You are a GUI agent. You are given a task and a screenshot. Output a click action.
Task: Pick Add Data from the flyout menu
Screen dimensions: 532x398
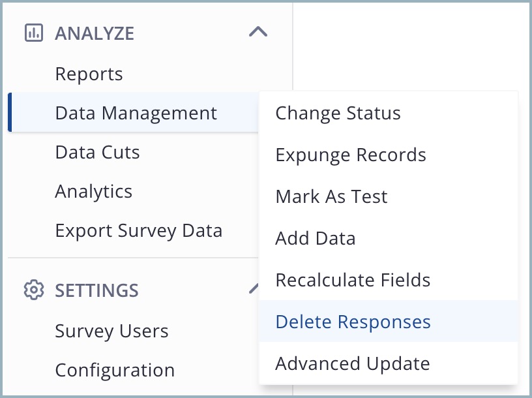(316, 238)
